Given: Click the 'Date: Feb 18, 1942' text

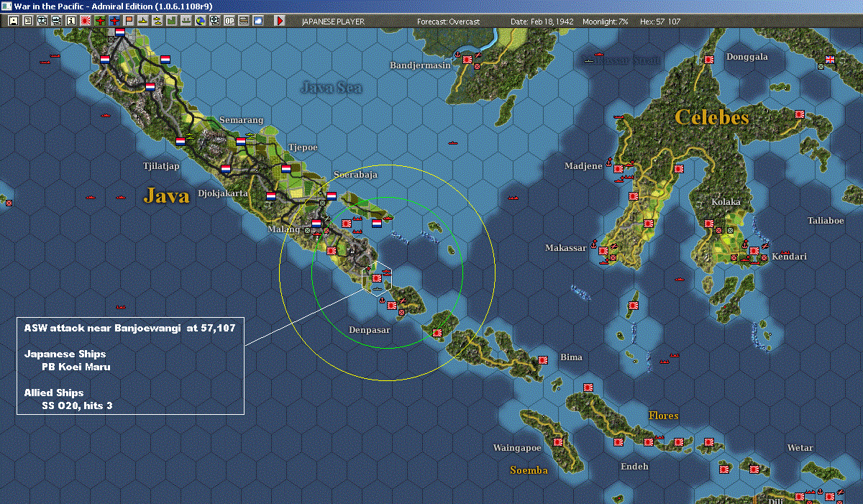Looking at the screenshot, I should (x=542, y=22).
